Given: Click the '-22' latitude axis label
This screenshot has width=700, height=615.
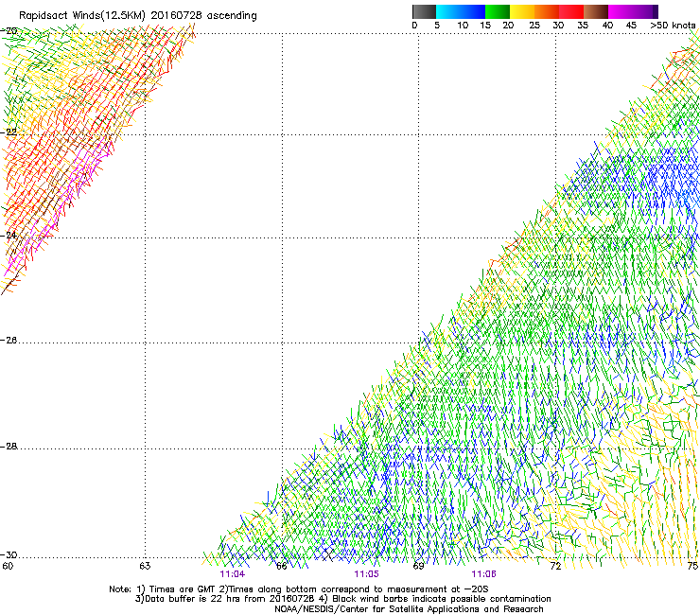Looking at the screenshot, I should (x=9, y=132).
